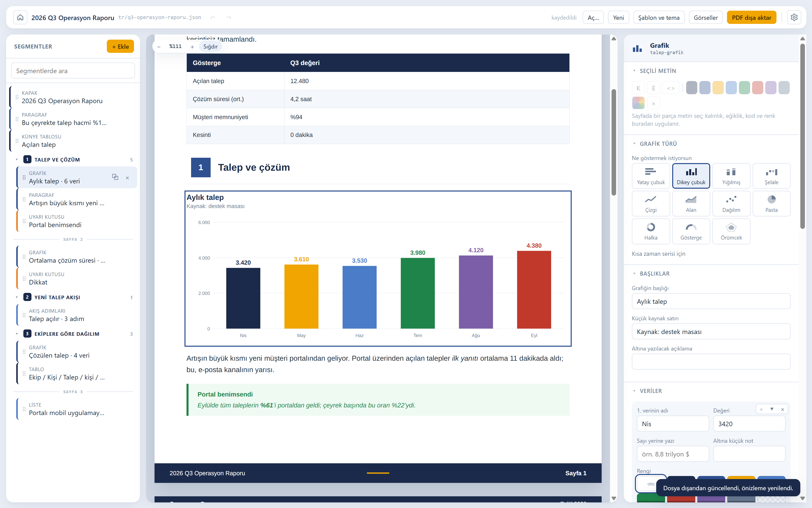The width and height of the screenshot is (812, 508).
Task: Zoom out with the minus icon
Action: click(159, 47)
